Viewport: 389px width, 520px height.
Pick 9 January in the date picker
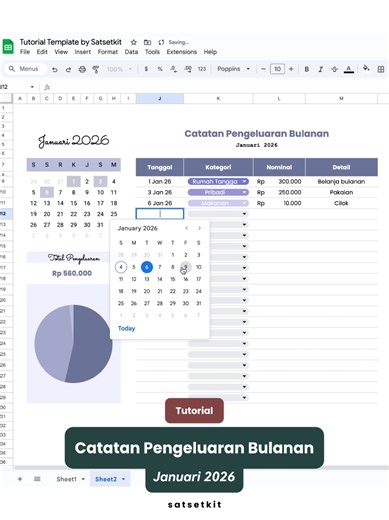(x=186, y=267)
